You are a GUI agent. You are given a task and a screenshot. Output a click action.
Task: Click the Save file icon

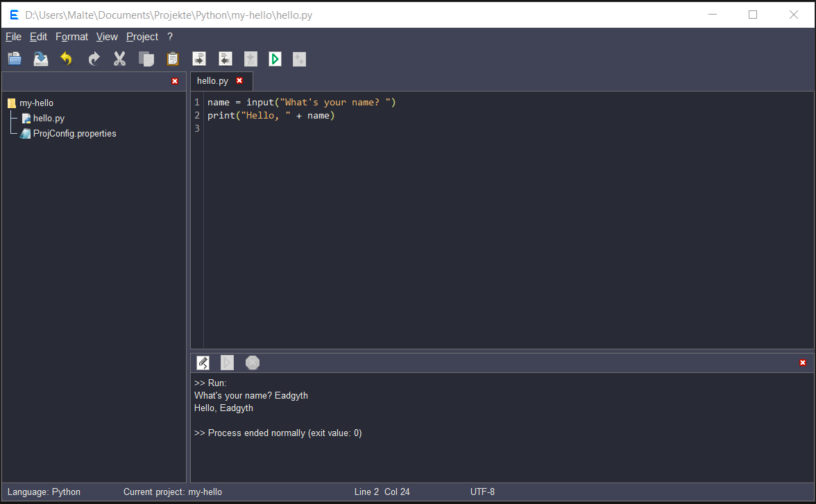tap(40, 59)
